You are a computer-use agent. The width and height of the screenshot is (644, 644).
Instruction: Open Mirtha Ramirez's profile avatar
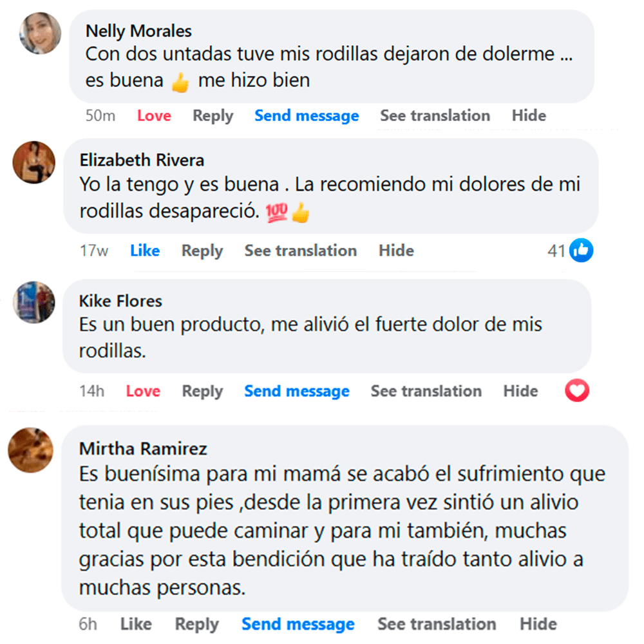coord(30,450)
